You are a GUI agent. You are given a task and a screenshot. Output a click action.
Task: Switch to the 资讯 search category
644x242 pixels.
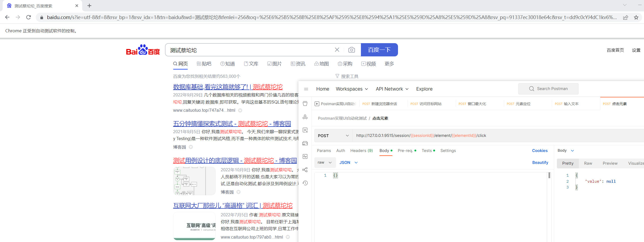click(x=298, y=64)
